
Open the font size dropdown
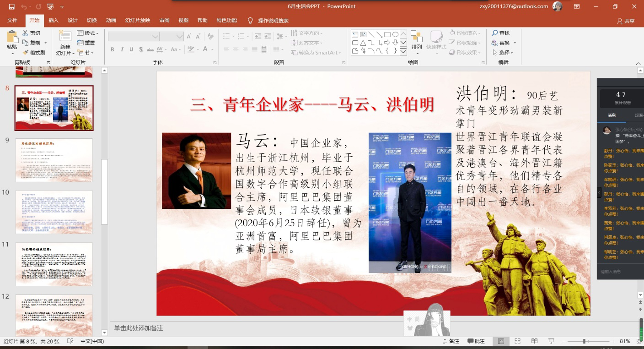[x=180, y=37]
